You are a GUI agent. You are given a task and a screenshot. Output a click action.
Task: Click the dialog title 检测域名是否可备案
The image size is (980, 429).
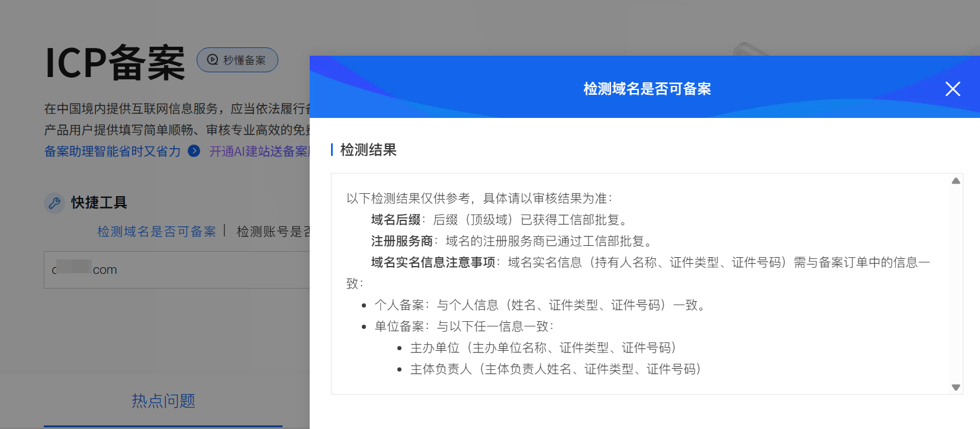(647, 89)
